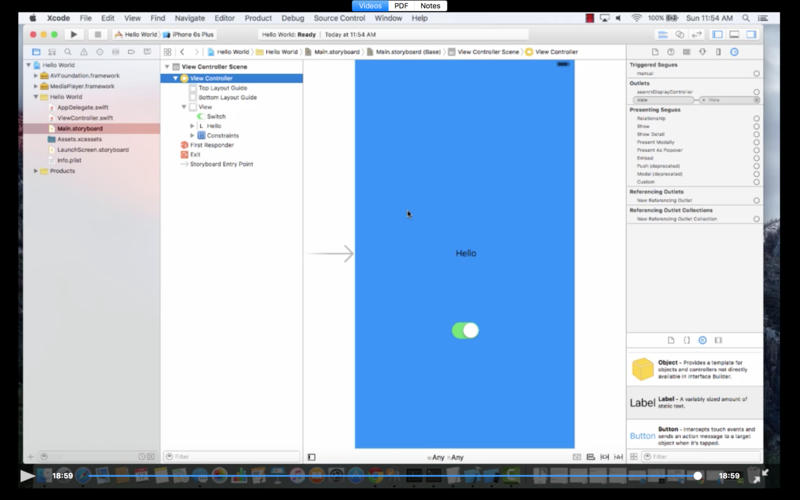This screenshot has width=800, height=500.
Task: Click the video player play button
Action: (28, 476)
